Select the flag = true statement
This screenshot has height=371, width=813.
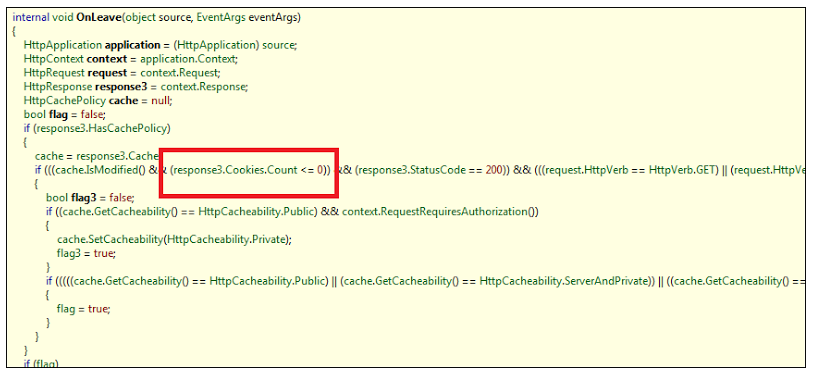[84, 309]
